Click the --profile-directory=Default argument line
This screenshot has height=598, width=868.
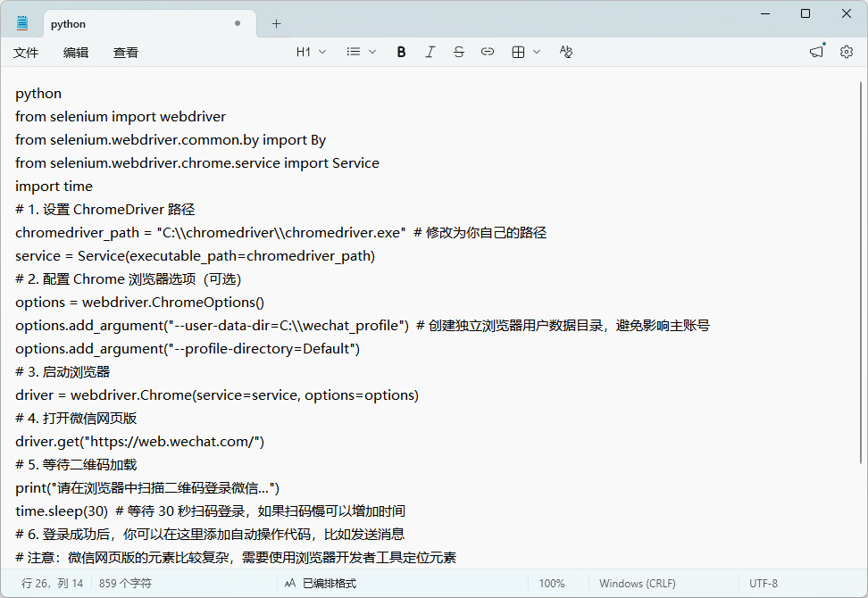click(x=188, y=349)
